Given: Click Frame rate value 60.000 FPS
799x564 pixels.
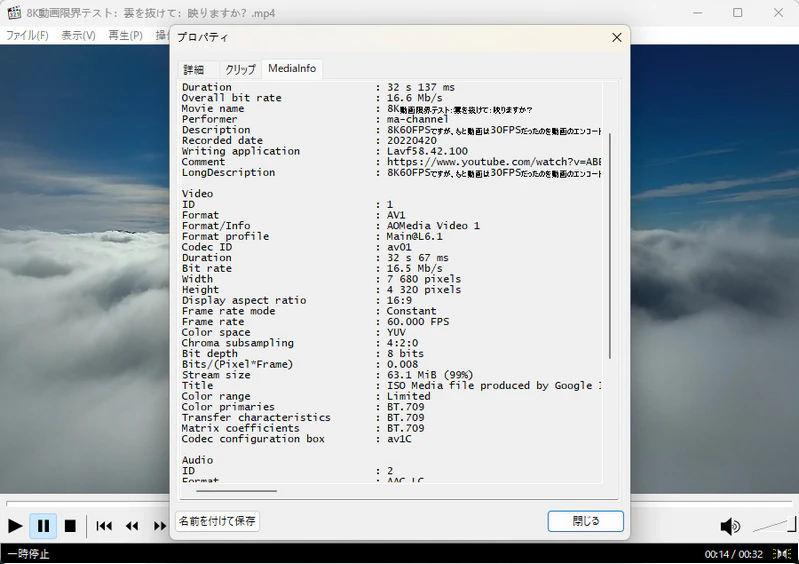Looking at the screenshot, I should click(x=418, y=321).
